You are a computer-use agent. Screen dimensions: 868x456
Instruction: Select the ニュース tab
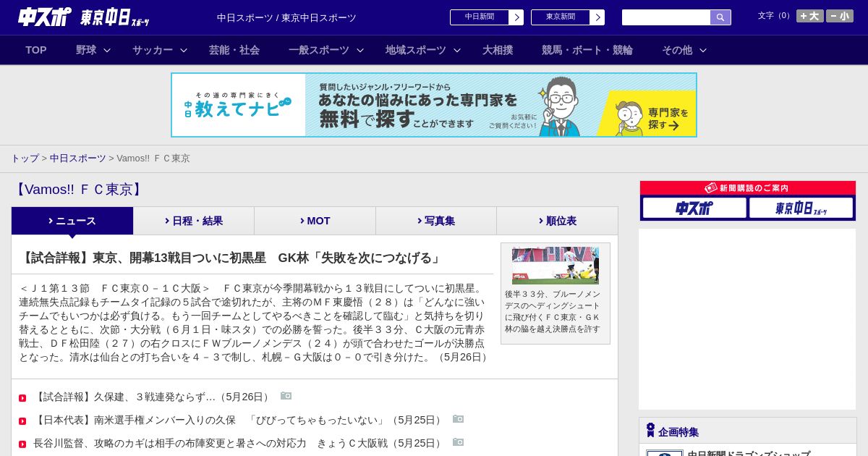pyautogui.click(x=72, y=221)
